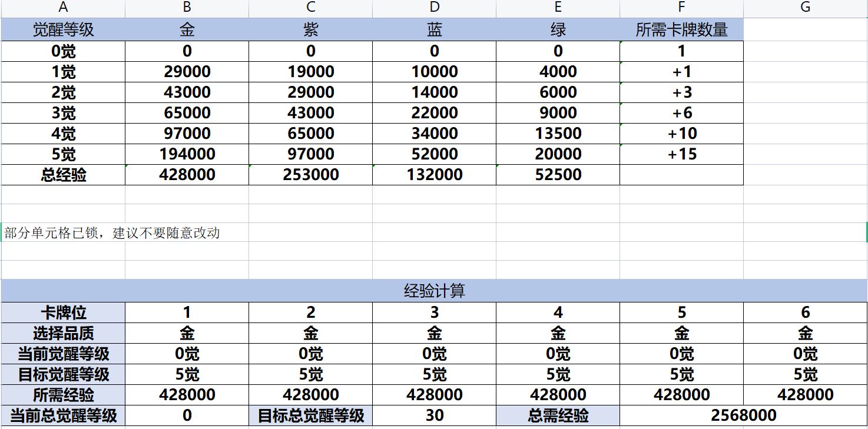
Task: Select the 经验计算 merged title cell
Action: (434, 291)
